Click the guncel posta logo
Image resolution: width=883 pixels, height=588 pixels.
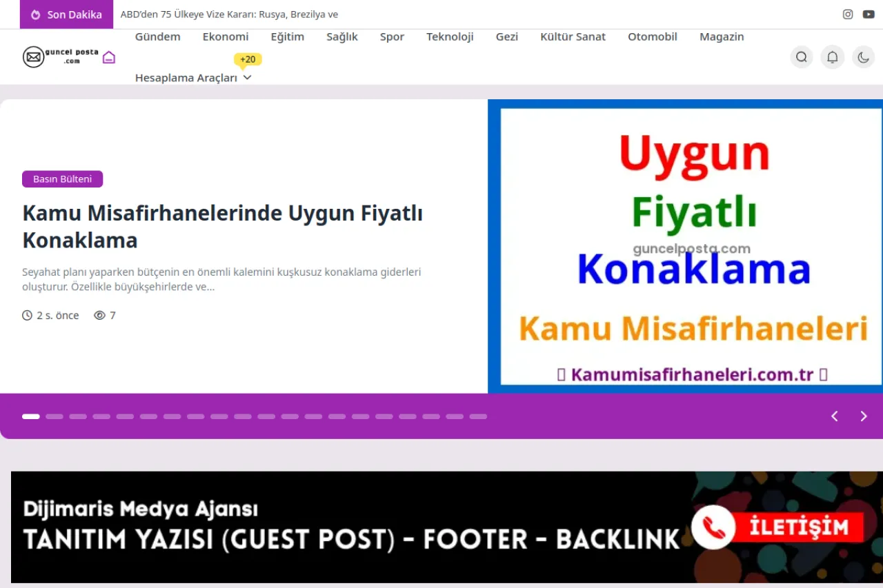59,57
